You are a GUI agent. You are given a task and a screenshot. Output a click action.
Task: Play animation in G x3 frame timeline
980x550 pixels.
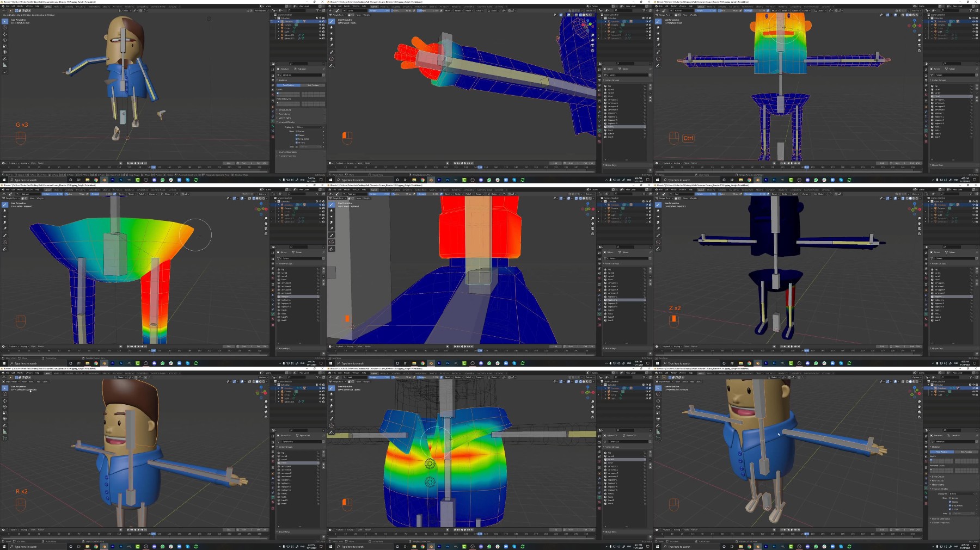pyautogui.click(x=138, y=163)
